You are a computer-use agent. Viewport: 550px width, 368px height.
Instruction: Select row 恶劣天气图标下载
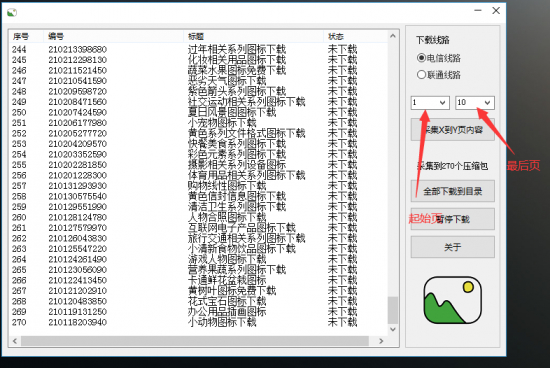[199, 81]
